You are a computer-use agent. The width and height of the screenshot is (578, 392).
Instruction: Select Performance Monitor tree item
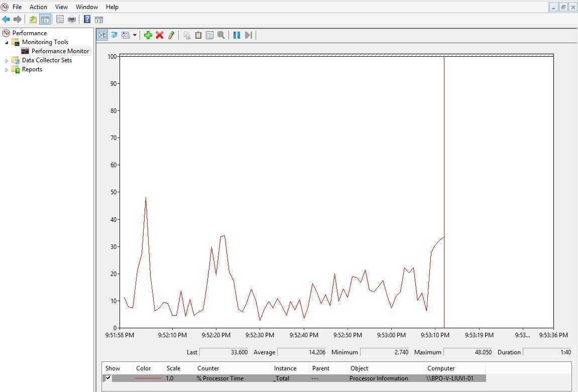click(60, 51)
